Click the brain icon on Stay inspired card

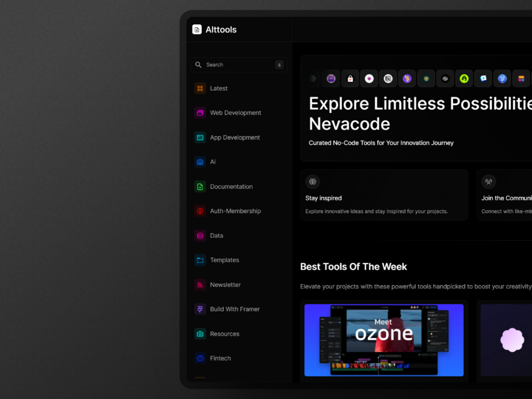(x=312, y=182)
